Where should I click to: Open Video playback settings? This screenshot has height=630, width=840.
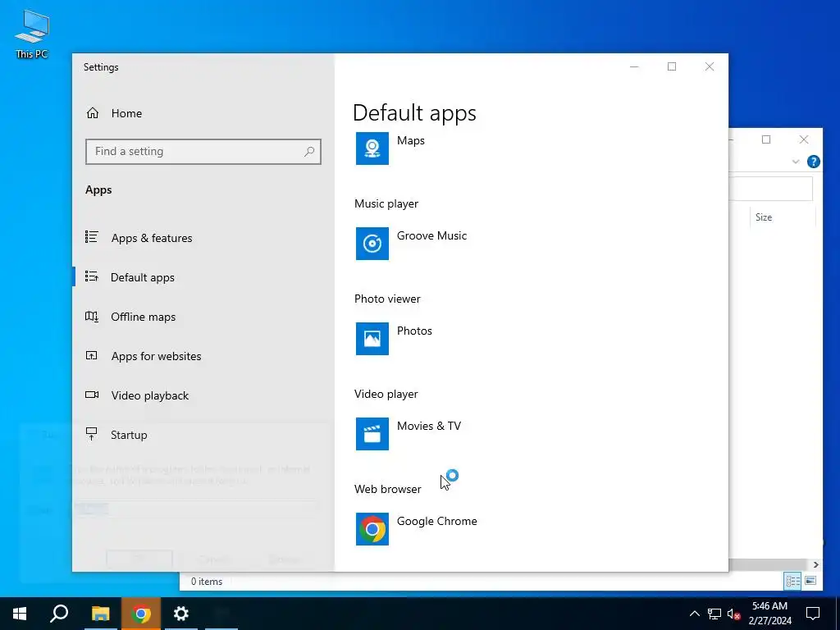click(x=150, y=395)
